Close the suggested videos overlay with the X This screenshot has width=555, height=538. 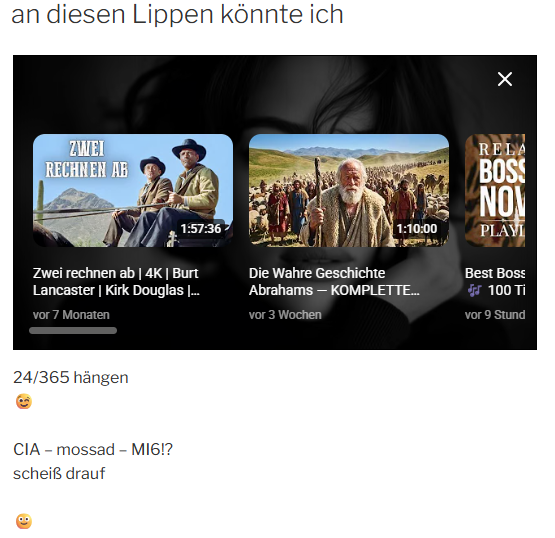point(504,79)
